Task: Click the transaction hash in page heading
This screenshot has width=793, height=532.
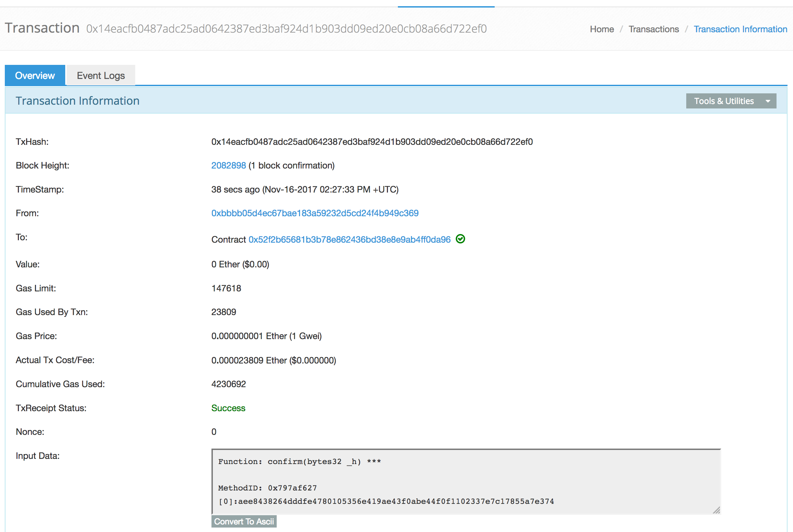Action: 286,29
